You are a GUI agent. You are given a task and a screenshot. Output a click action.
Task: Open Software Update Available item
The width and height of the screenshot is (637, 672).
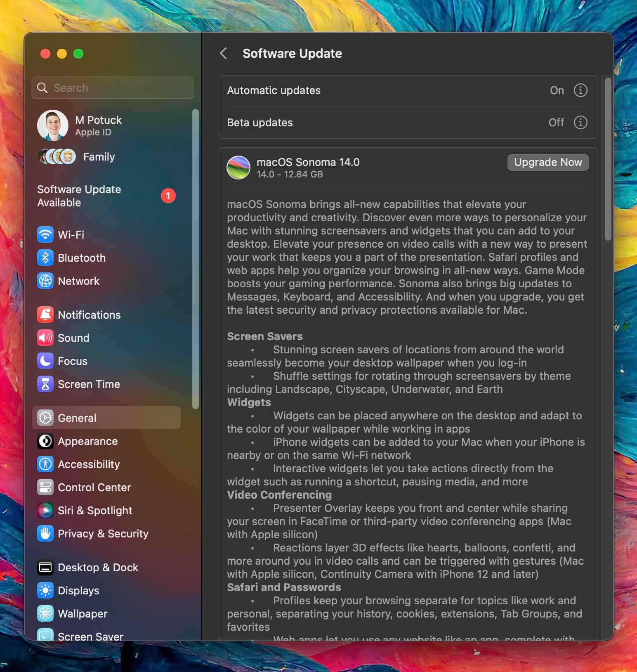pyautogui.click(x=106, y=196)
